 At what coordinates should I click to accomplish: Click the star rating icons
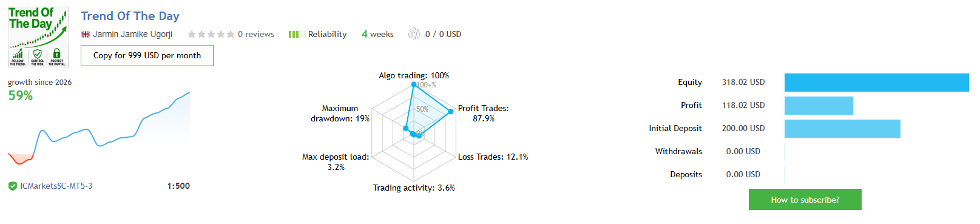pos(211,35)
